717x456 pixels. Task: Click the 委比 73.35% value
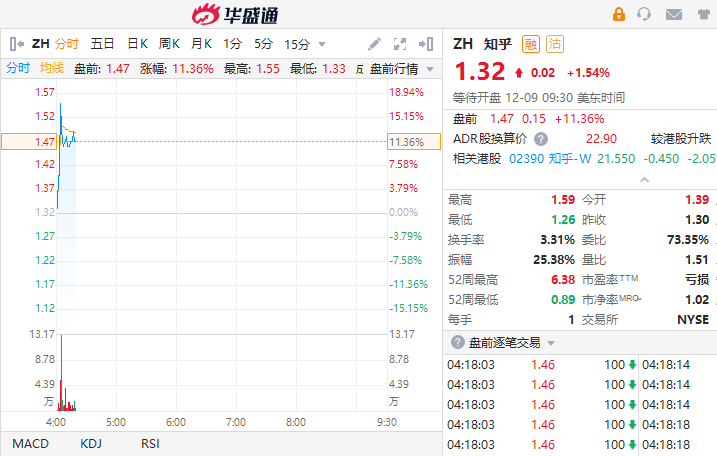(688, 240)
